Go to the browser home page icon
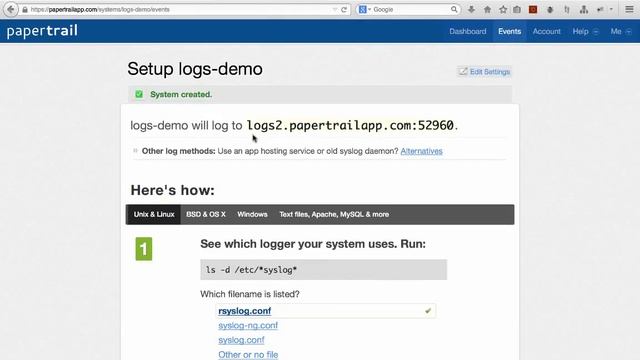This screenshot has height=360, width=640. click(487, 9)
